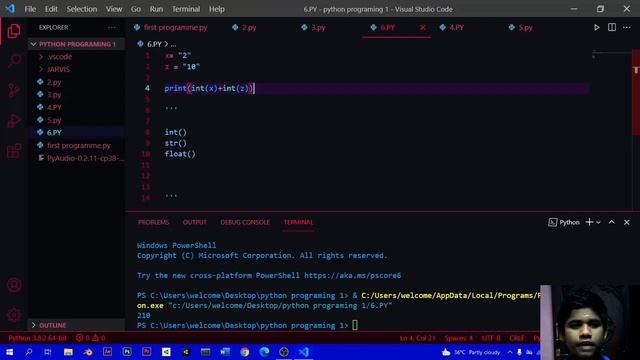Viewport: 640px width, 360px height.
Task: Maximize the terminal panel size
Action: (x=611, y=222)
